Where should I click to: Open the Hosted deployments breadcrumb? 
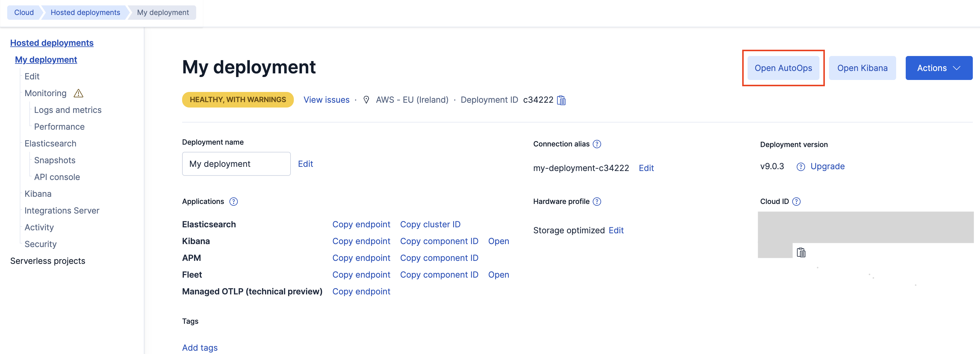[85, 12]
